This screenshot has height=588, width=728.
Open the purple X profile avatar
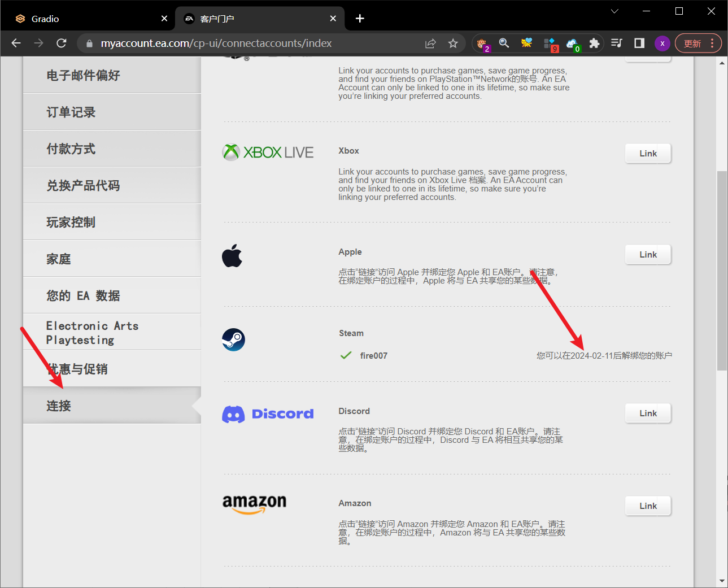tap(662, 43)
